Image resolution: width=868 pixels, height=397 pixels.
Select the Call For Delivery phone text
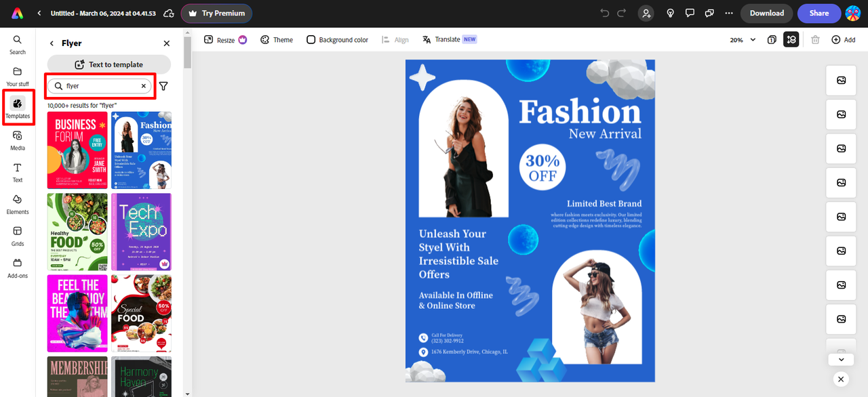[448, 338]
